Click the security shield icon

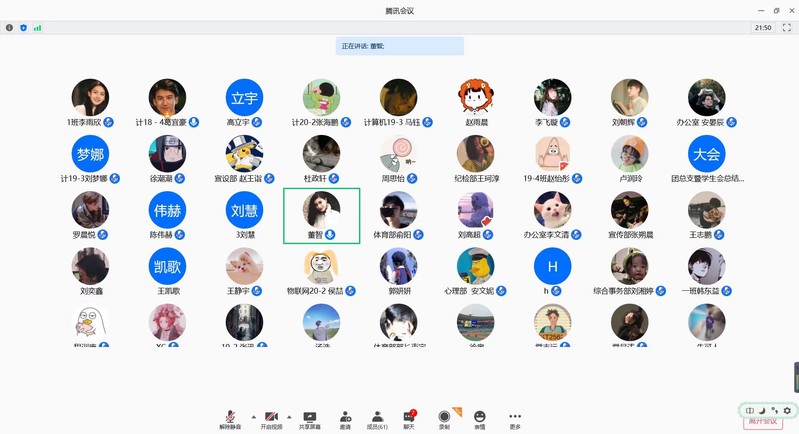(x=24, y=28)
